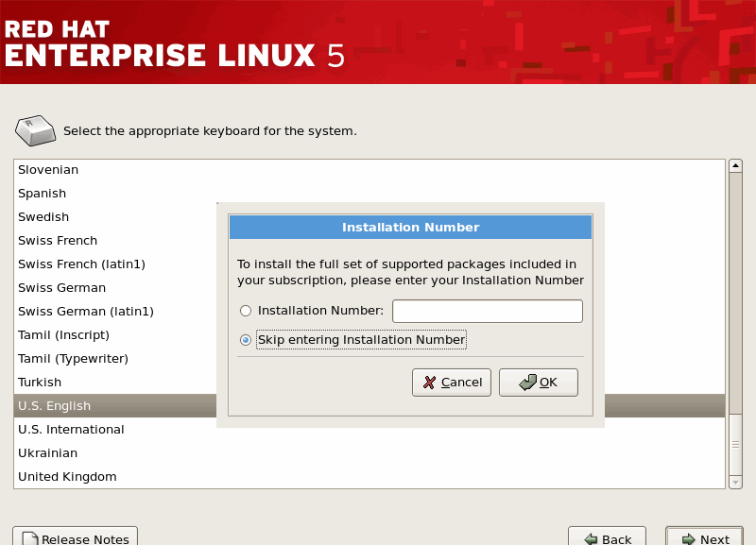The image size is (756, 545).
Task: Click the keyboard key icon
Action: click(36, 130)
